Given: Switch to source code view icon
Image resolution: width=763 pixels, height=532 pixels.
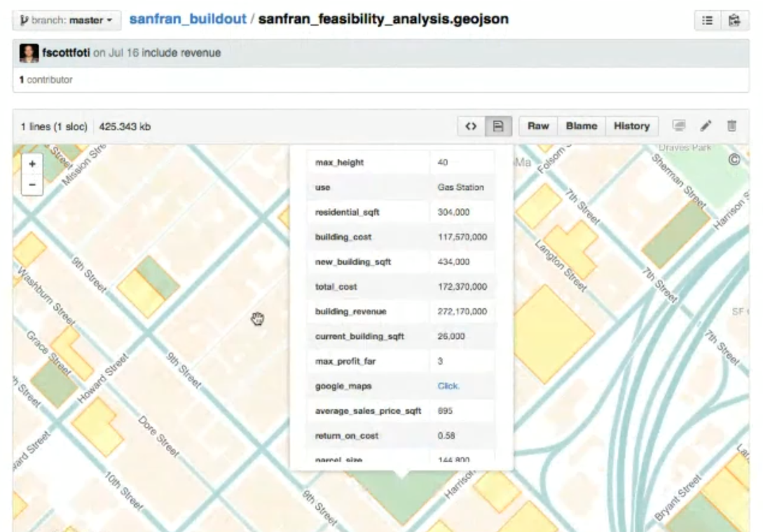Looking at the screenshot, I should click(471, 126).
